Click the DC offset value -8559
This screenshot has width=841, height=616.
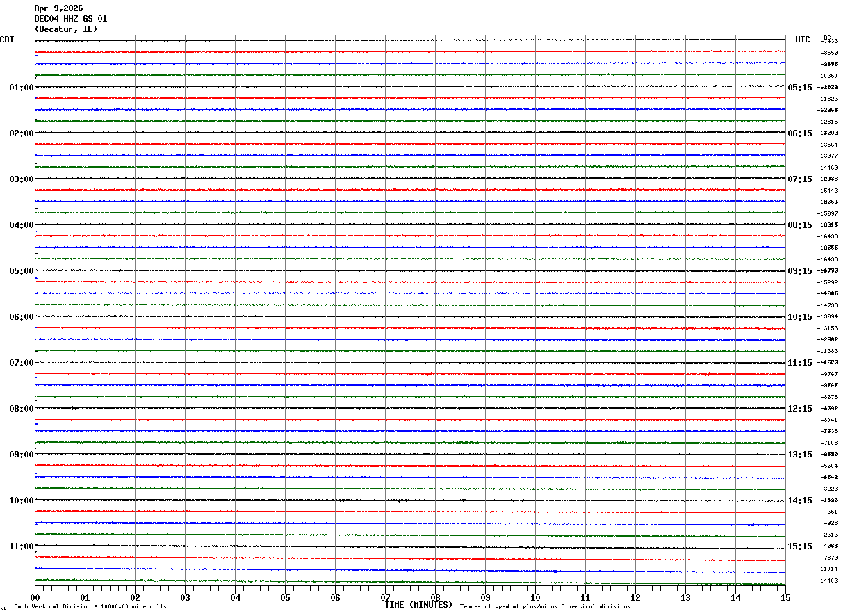pyautogui.click(x=828, y=53)
